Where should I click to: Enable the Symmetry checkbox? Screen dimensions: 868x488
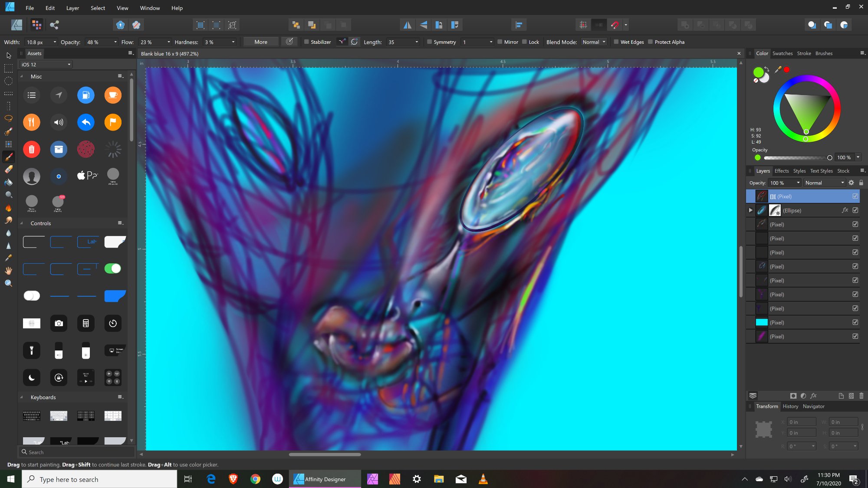(429, 42)
